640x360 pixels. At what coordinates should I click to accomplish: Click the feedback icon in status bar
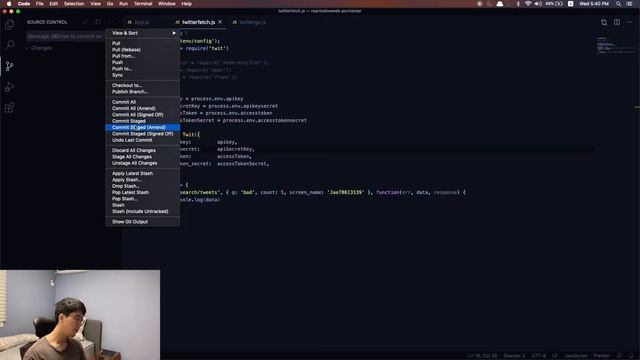point(620,356)
